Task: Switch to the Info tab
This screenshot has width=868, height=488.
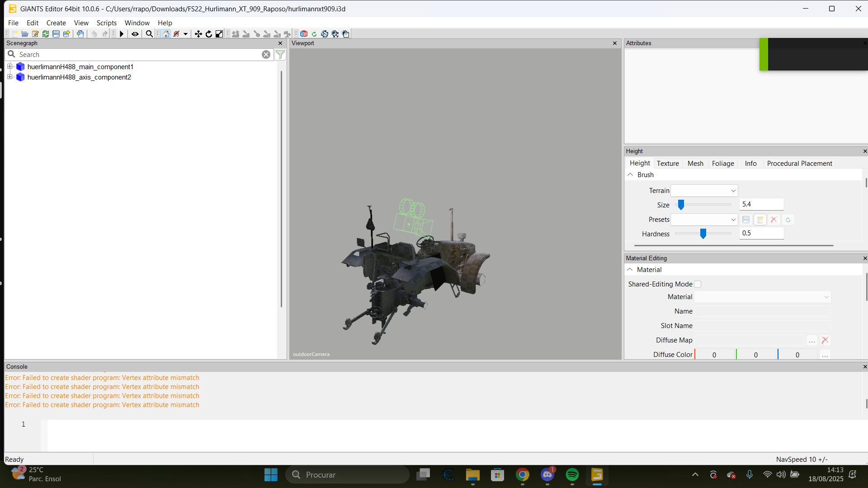Action: click(750, 164)
